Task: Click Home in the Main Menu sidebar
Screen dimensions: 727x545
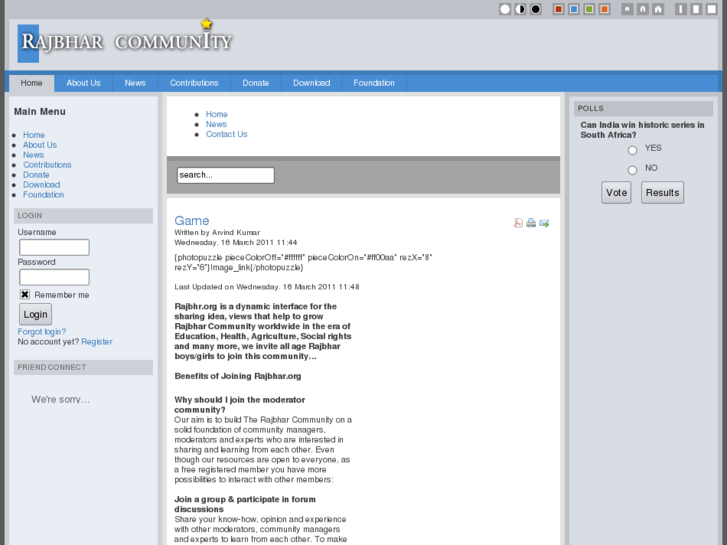Action: tap(34, 135)
